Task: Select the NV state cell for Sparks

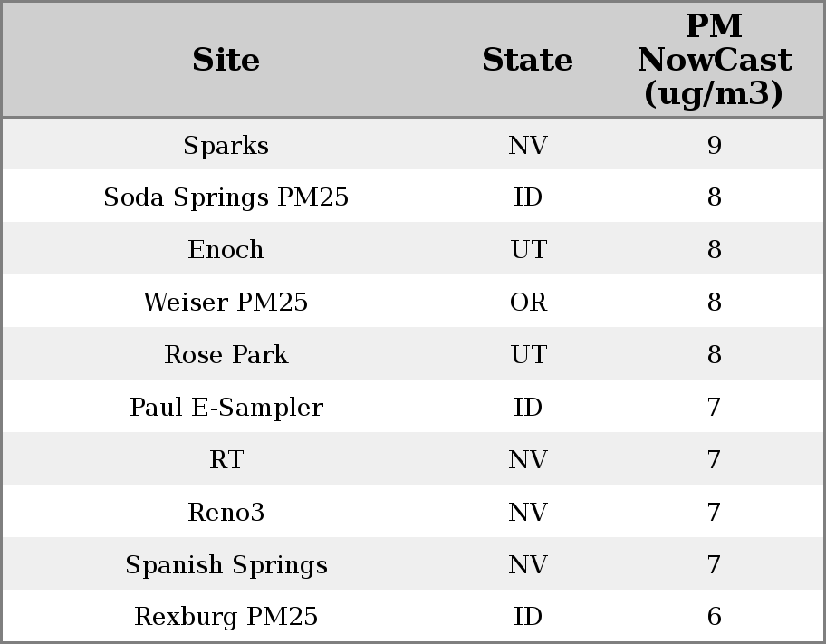Action: [528, 146]
